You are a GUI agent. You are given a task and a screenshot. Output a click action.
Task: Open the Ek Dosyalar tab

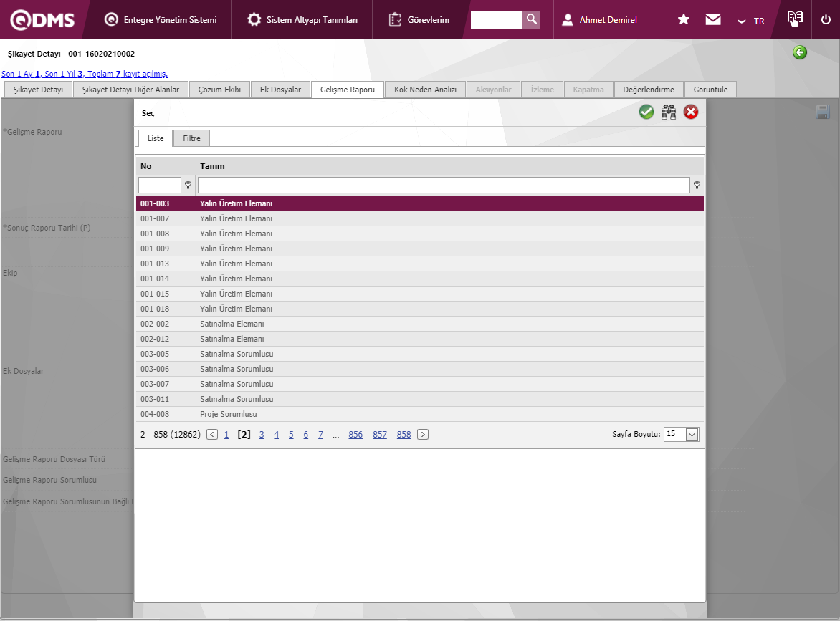tap(281, 90)
